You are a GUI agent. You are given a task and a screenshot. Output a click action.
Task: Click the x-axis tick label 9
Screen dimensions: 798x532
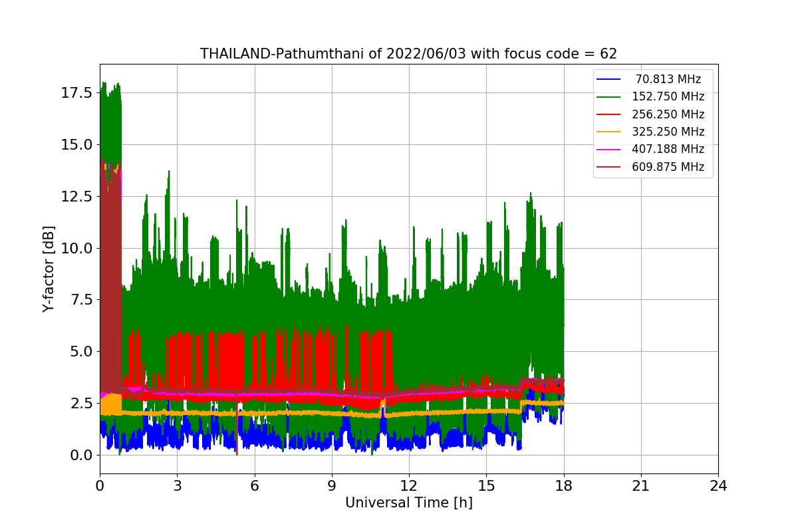332,486
